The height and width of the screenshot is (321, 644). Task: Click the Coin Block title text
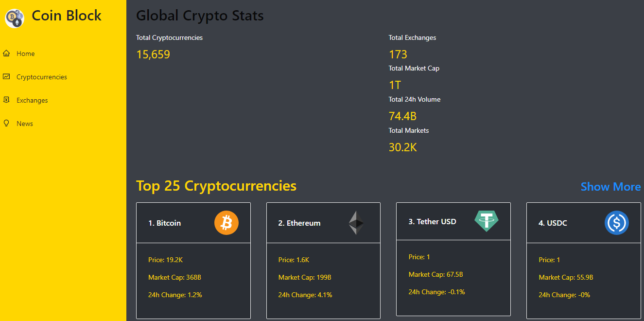[66, 16]
